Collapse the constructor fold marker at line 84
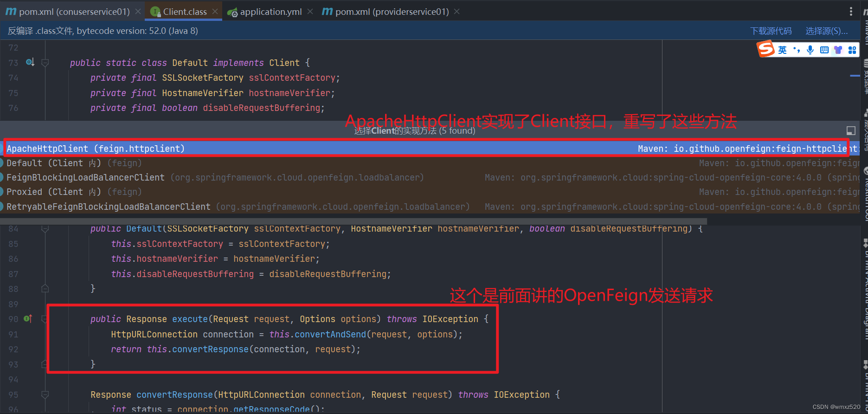The width and height of the screenshot is (868, 414). pos(45,229)
